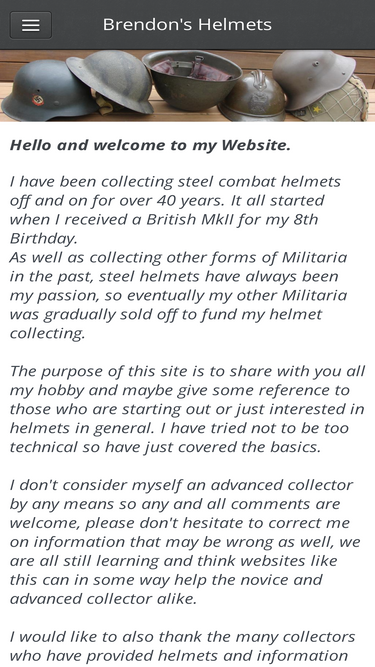Click the French Adrian helmet with crest
The image size is (375, 667).
(x=254, y=97)
